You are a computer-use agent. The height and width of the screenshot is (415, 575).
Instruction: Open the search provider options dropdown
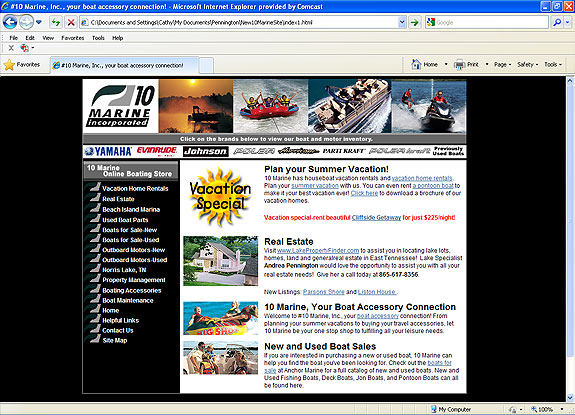[x=567, y=22]
